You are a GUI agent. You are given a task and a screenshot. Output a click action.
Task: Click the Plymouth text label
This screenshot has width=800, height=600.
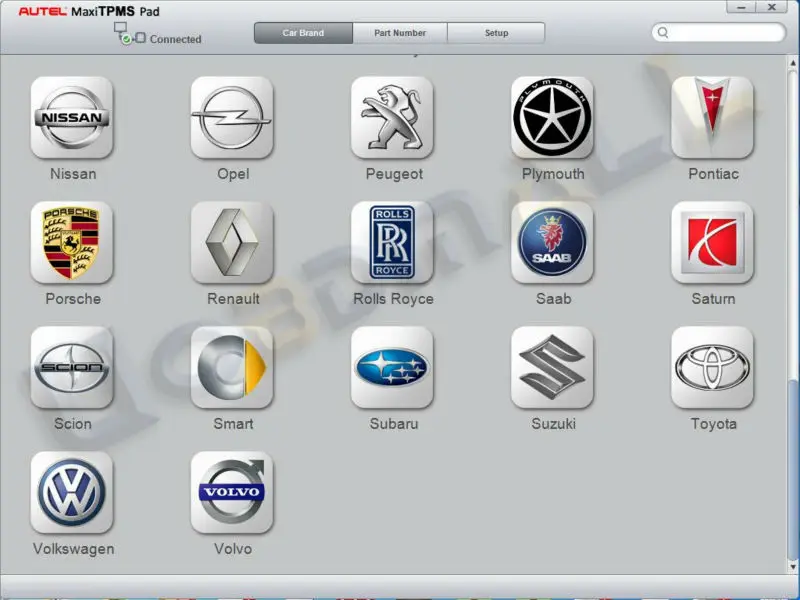tap(553, 174)
